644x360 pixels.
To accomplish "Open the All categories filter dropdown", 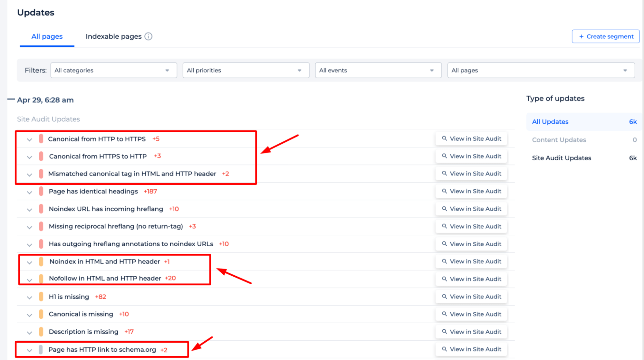I will [x=111, y=70].
